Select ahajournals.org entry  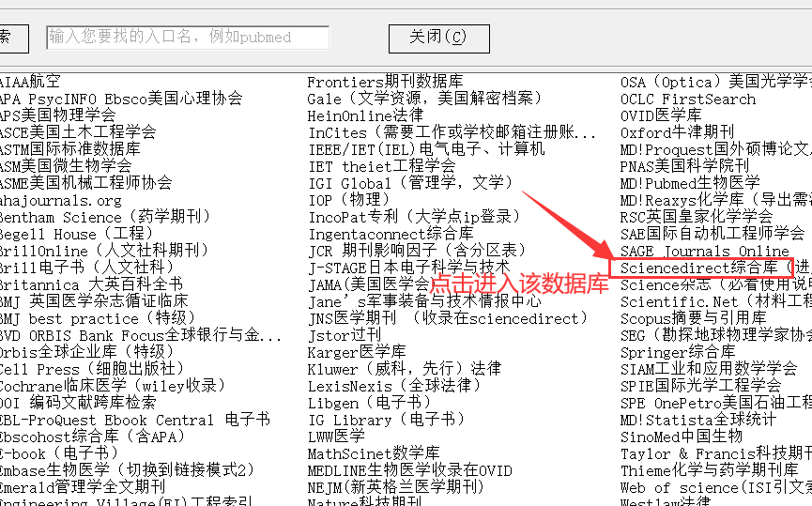(61, 200)
